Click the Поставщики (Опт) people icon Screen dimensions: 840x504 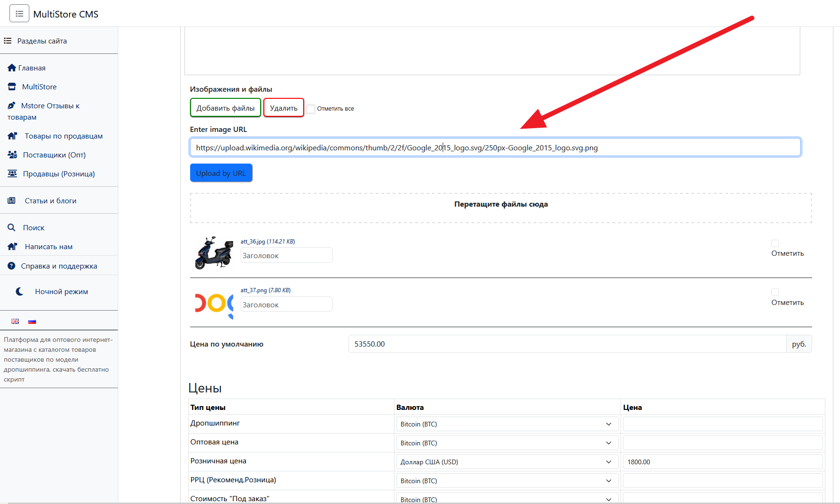(12, 155)
